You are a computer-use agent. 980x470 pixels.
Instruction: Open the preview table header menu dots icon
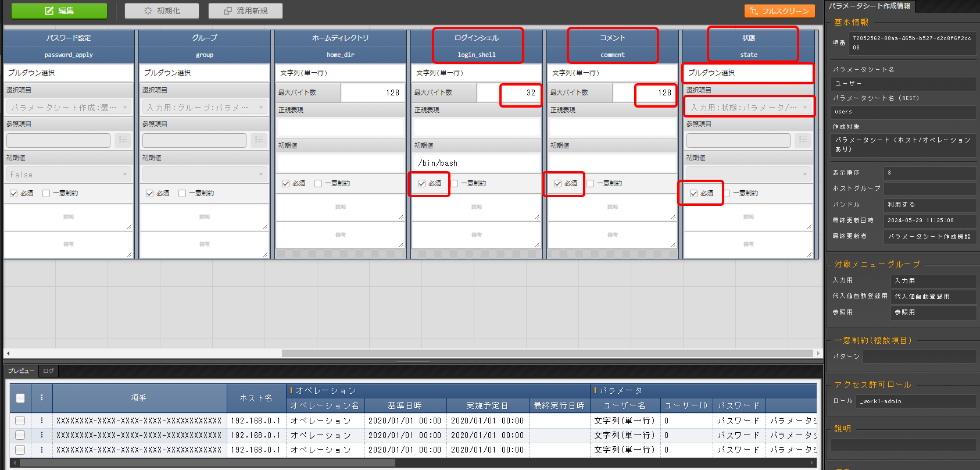tap(41, 398)
